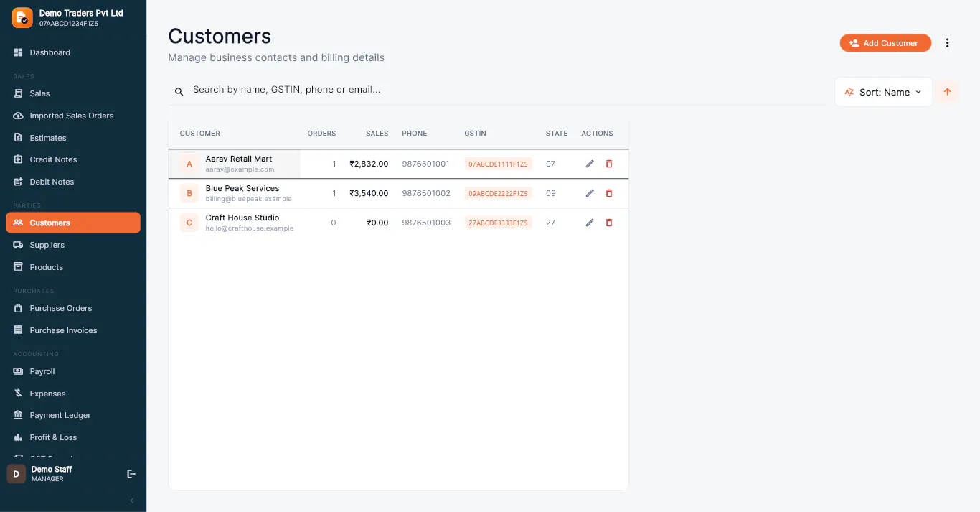Open the Sales section
Screen dimensions: 980x512
[x=73, y=93]
